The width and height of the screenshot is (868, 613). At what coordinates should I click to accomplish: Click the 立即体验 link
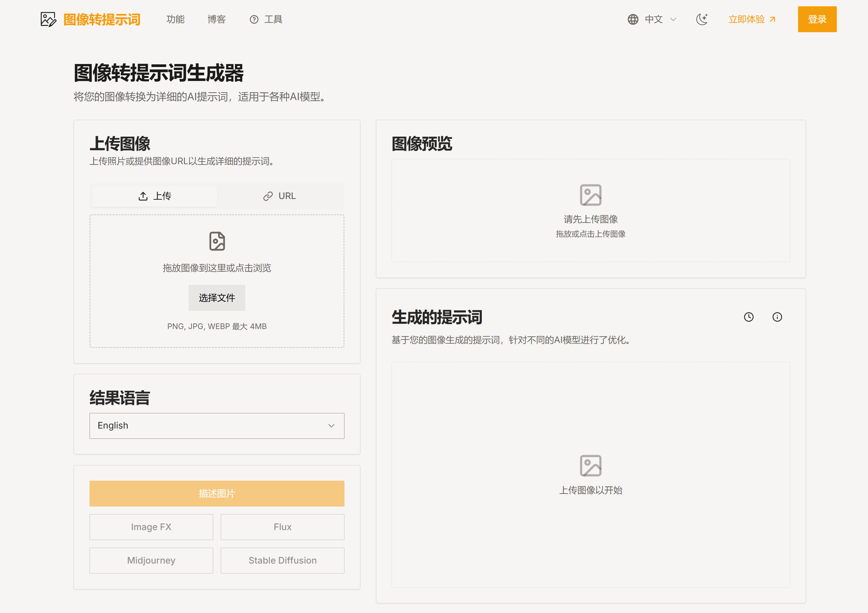752,19
